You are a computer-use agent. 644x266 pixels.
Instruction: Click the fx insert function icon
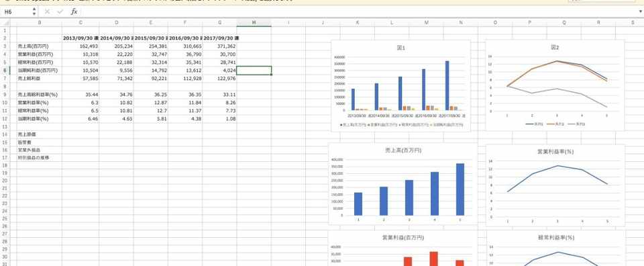tap(74, 12)
